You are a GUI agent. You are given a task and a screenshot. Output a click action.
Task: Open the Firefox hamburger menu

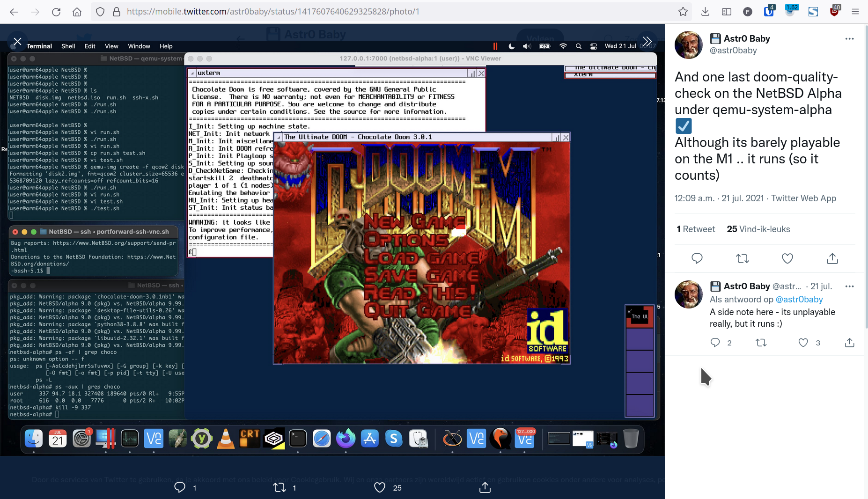click(x=856, y=11)
